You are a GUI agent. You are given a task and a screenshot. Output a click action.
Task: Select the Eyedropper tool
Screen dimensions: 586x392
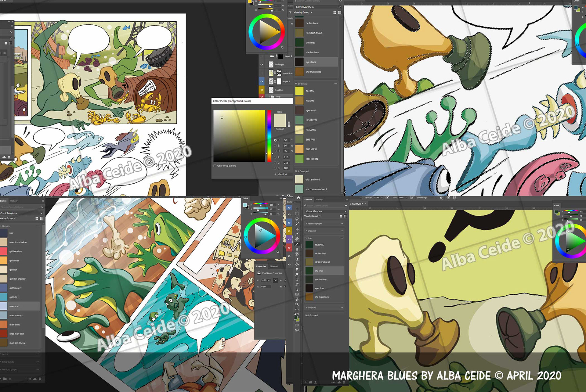click(297, 234)
